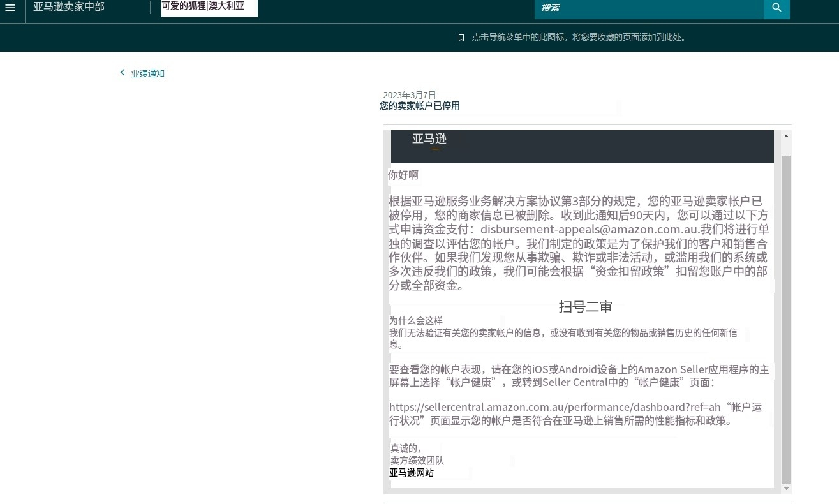Open the hamburger navigation menu
839x504 pixels.
[x=10, y=8]
